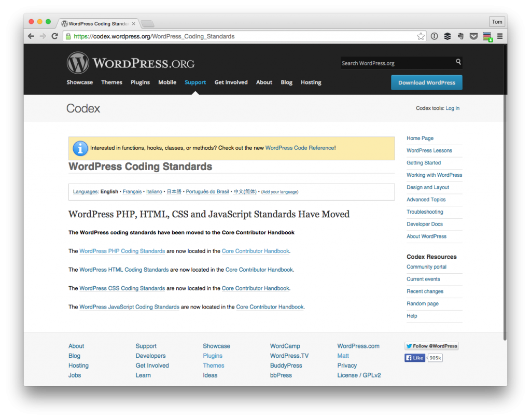Click the Evernote elephant extension icon
This screenshot has height=420, width=531.
tap(460, 36)
